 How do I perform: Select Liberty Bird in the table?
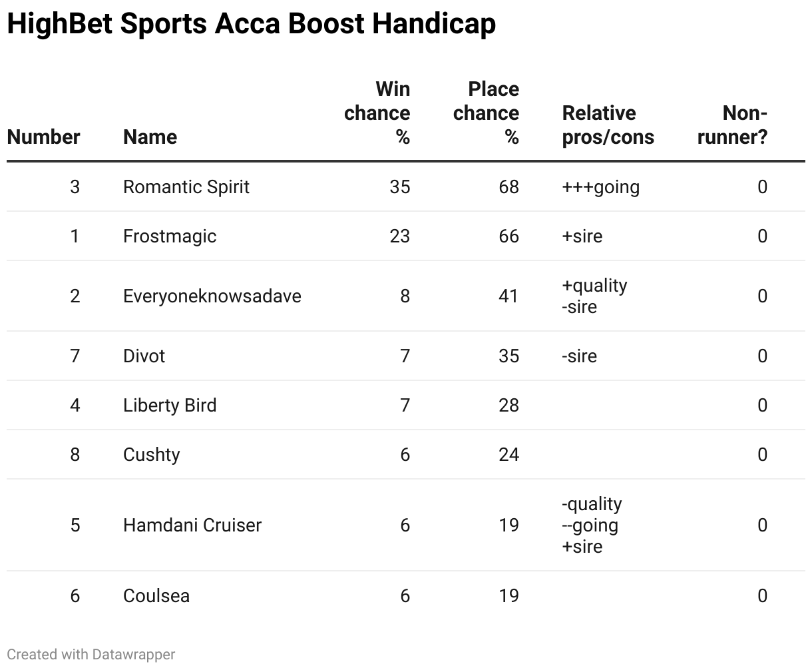point(170,405)
